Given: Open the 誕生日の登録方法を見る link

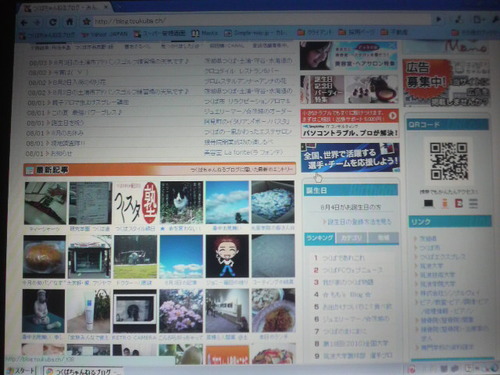Looking at the screenshot, I should (x=357, y=222).
